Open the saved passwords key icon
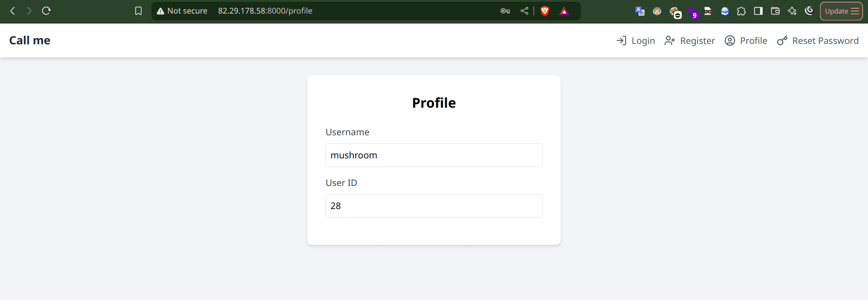 point(505,11)
